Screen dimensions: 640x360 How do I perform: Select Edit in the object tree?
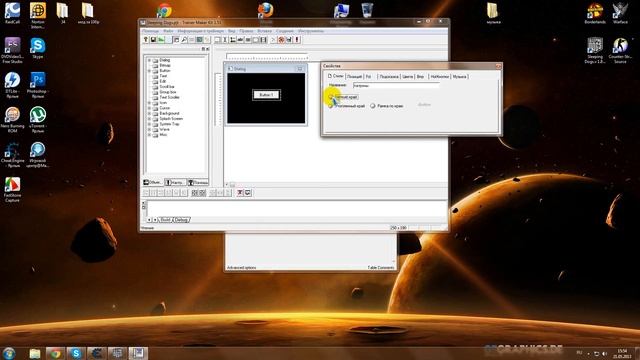(163, 82)
